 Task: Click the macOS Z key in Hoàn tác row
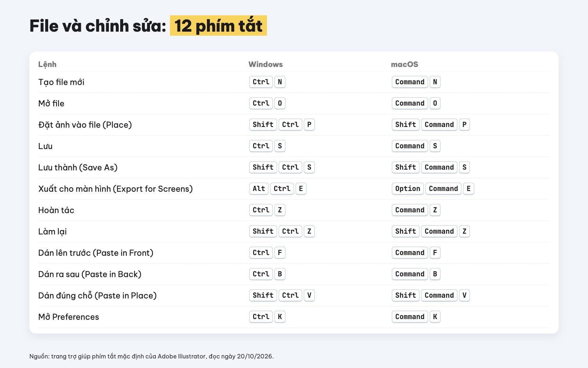435,210
